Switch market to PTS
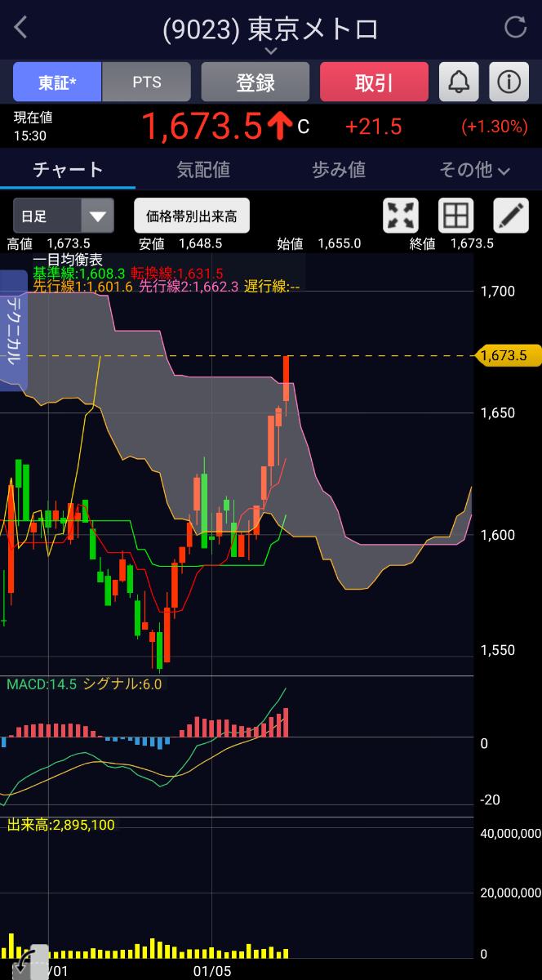This screenshot has width=542, height=980. click(x=147, y=82)
